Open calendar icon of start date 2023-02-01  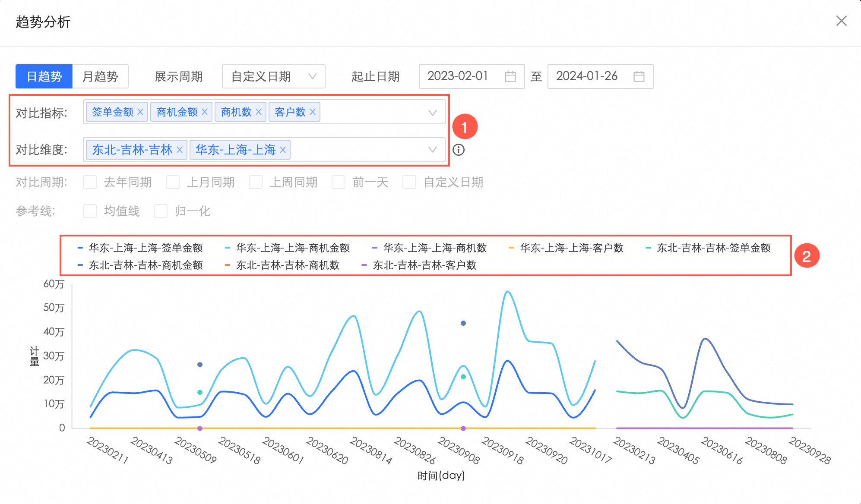510,76
